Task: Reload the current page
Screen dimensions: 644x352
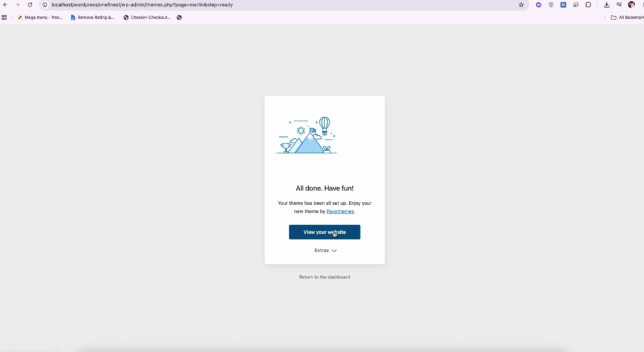Action: click(30, 5)
